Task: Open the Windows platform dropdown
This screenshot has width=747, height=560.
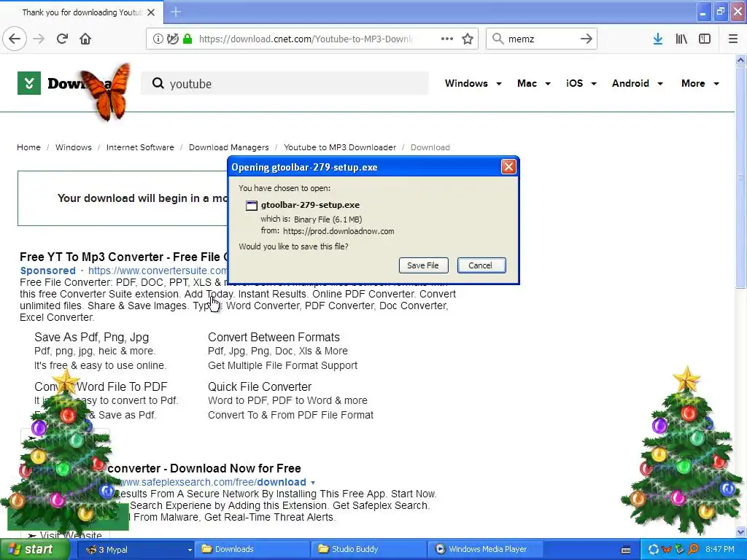Action: coord(473,83)
